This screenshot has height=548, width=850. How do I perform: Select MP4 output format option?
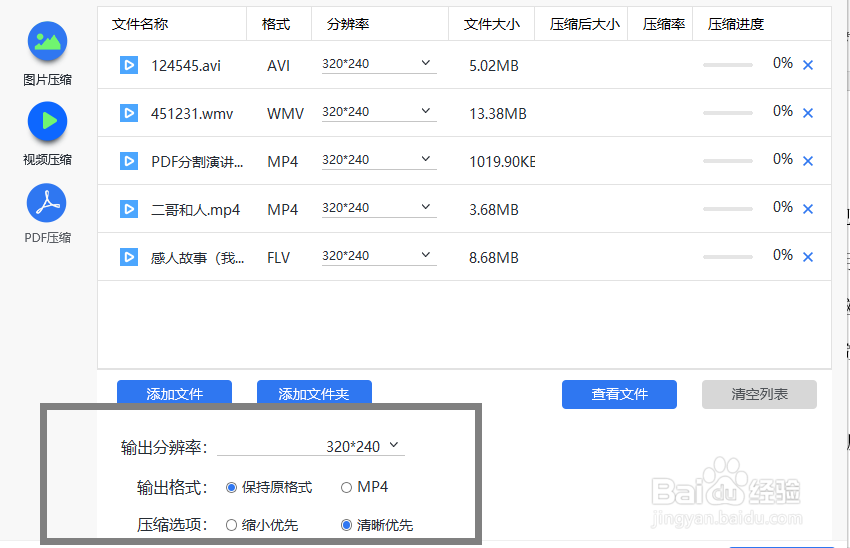pyautogui.click(x=346, y=487)
